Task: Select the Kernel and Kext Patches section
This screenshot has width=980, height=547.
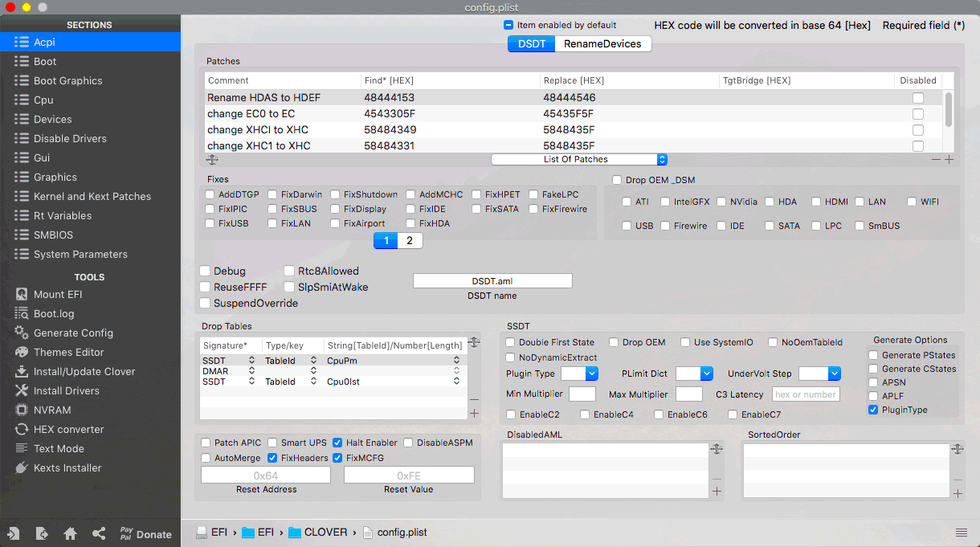Action: 91,196
